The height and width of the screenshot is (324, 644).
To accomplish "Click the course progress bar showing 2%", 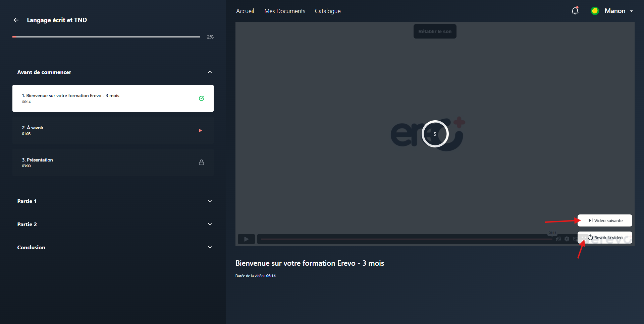I will (x=106, y=37).
